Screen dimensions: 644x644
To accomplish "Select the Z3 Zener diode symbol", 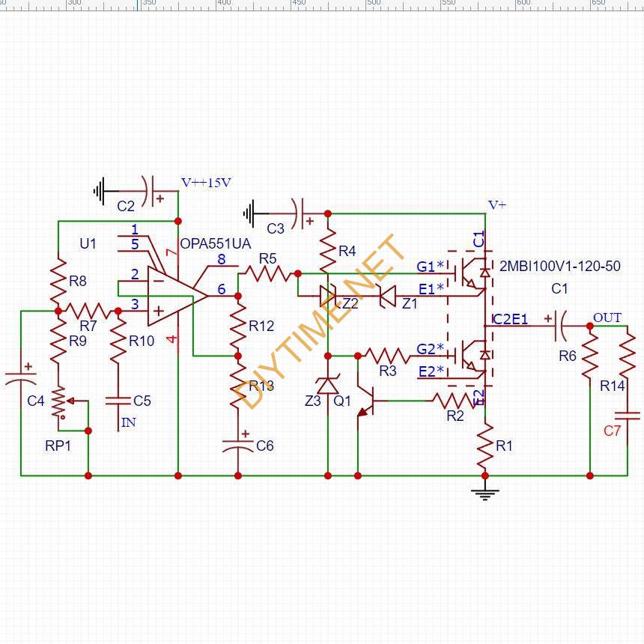I will coord(328,385).
